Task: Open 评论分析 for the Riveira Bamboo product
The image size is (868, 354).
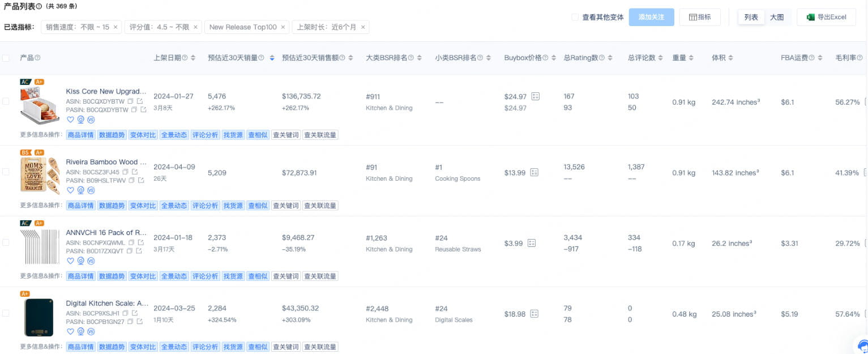Action: click(x=205, y=205)
